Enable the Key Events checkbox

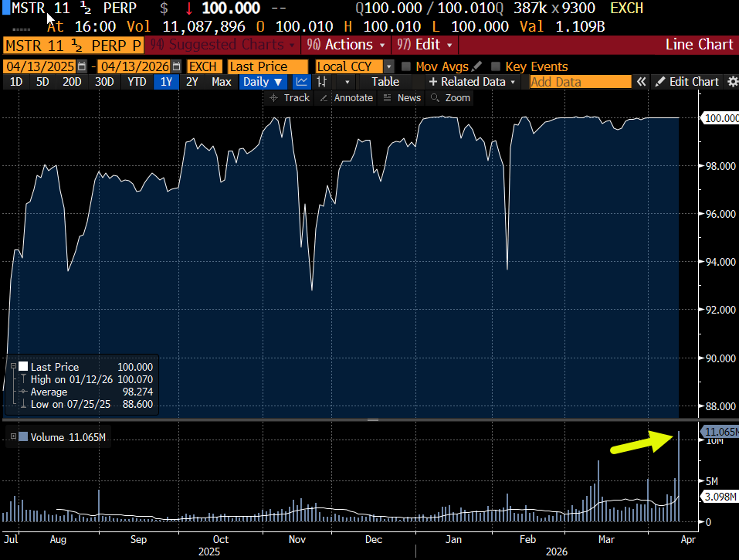tap(495, 66)
